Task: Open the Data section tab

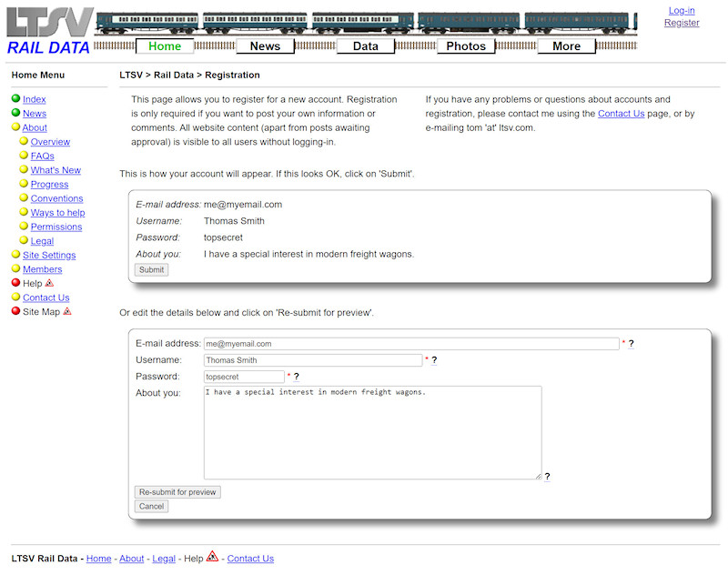Action: coord(366,45)
